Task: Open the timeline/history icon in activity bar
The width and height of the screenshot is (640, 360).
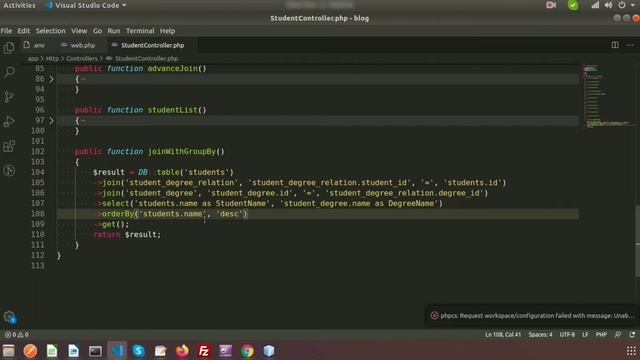Action: pos(9,170)
